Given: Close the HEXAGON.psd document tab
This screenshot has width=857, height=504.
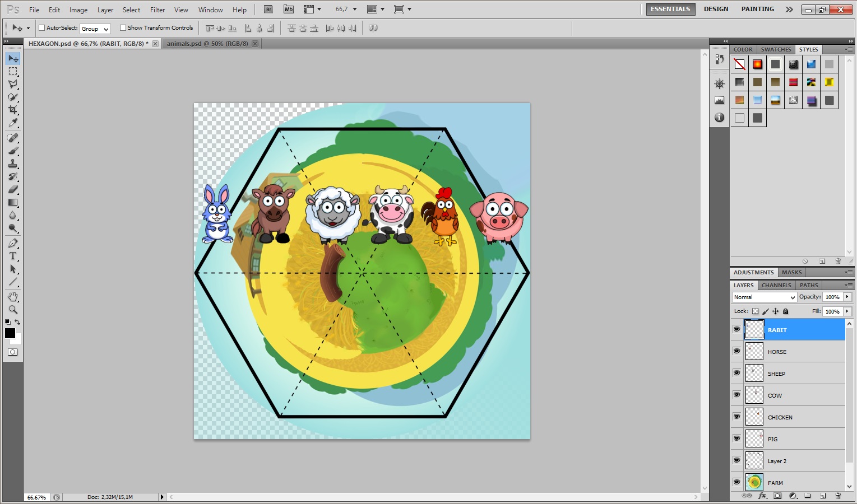Looking at the screenshot, I should [x=155, y=44].
